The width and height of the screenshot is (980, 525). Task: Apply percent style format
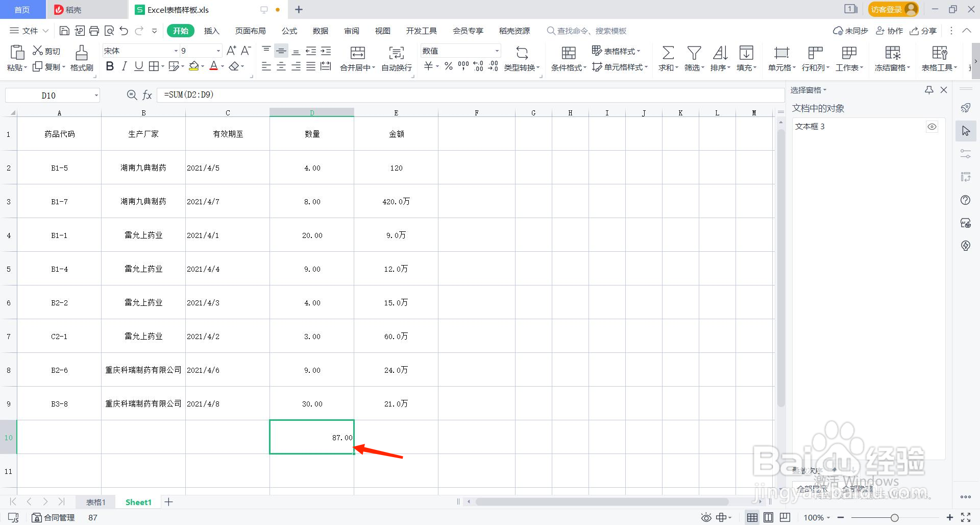448,66
